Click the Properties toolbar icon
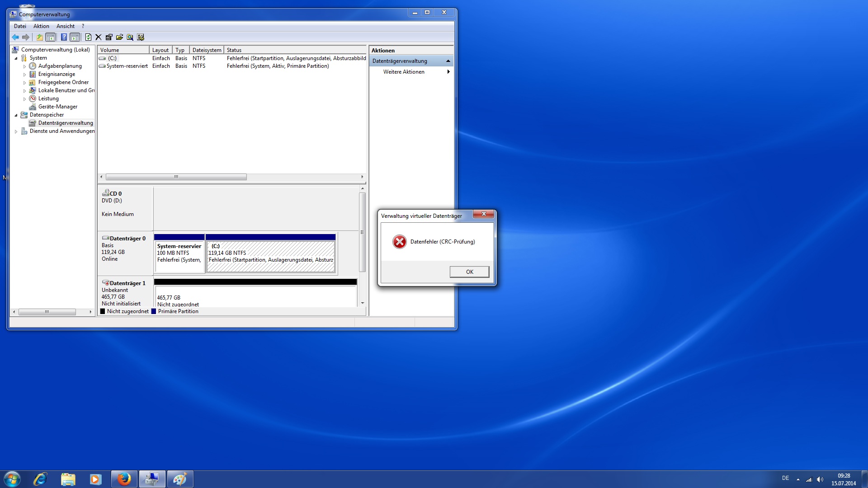Screen dimensions: 868x488 [x=109, y=38]
